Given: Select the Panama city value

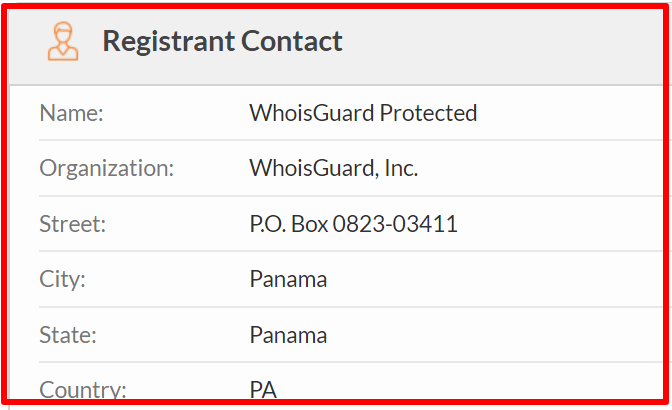Looking at the screenshot, I should click(288, 279).
